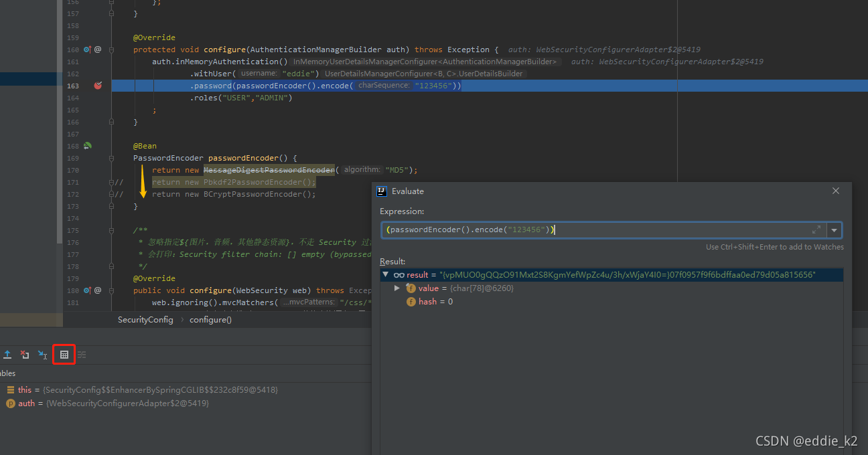Click the 'charSequence:' inlay hint

coord(384,86)
